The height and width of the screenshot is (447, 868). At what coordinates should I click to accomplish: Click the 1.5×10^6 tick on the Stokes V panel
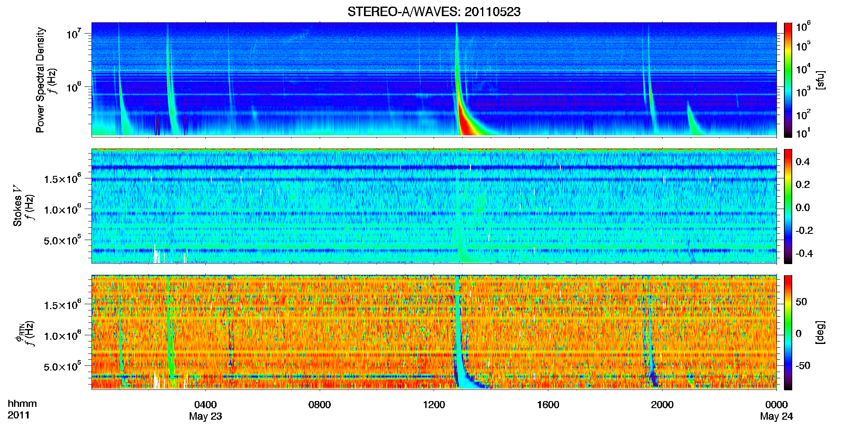63,178
